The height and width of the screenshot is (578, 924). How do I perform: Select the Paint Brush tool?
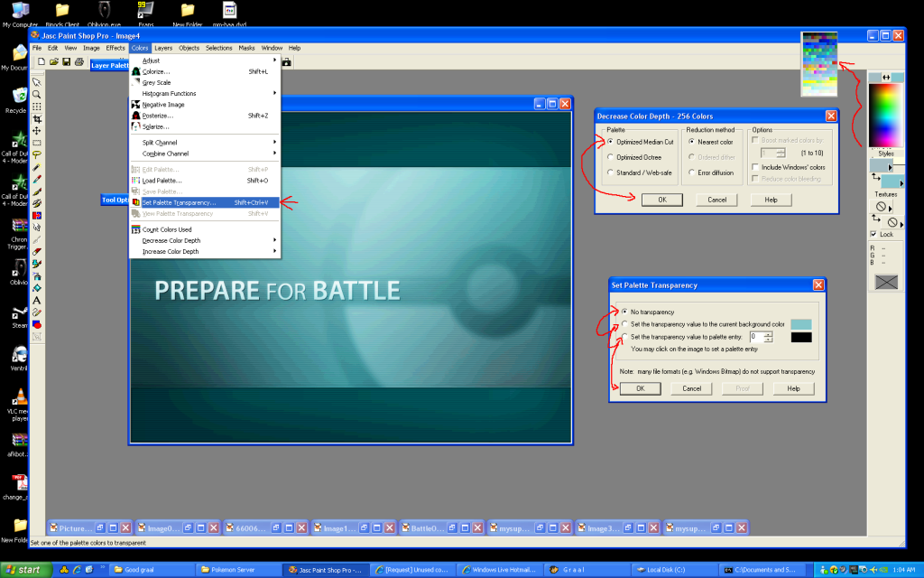coord(36,191)
